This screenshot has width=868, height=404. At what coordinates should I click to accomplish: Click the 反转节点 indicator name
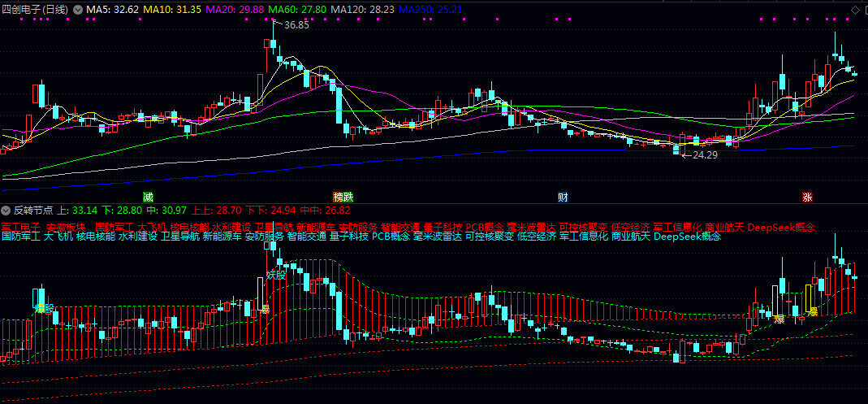(34, 210)
